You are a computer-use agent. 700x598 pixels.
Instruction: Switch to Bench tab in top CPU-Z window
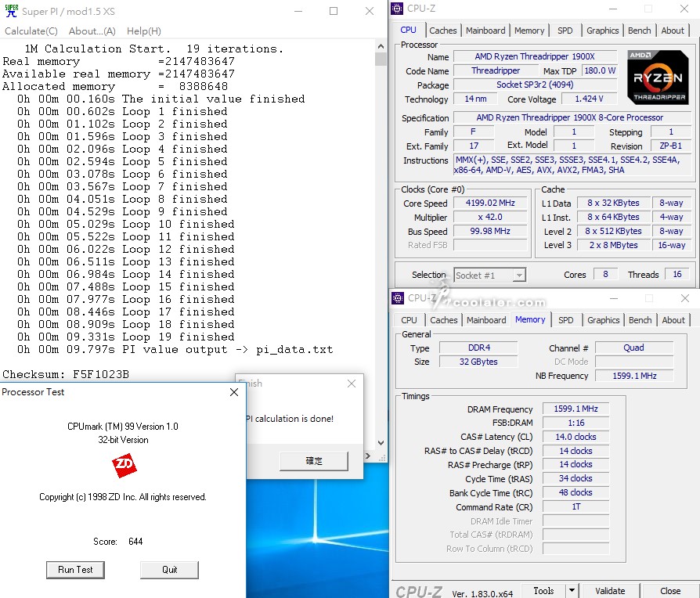tap(639, 31)
